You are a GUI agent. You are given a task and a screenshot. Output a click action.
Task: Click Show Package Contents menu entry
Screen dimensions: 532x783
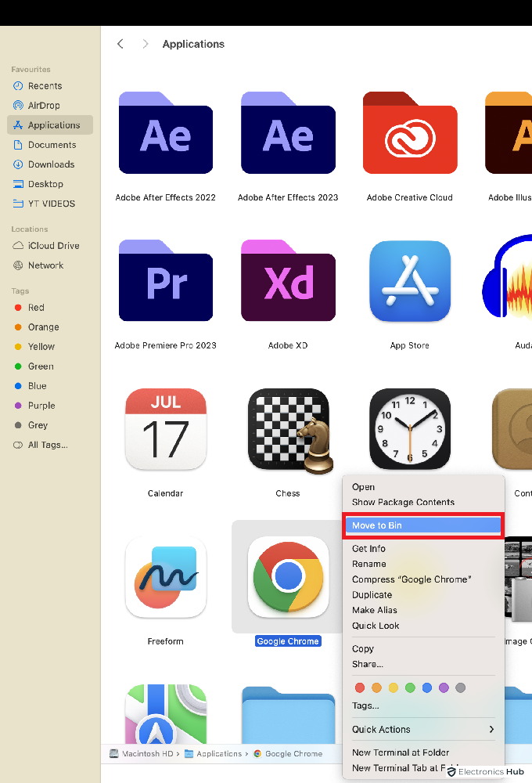point(403,503)
